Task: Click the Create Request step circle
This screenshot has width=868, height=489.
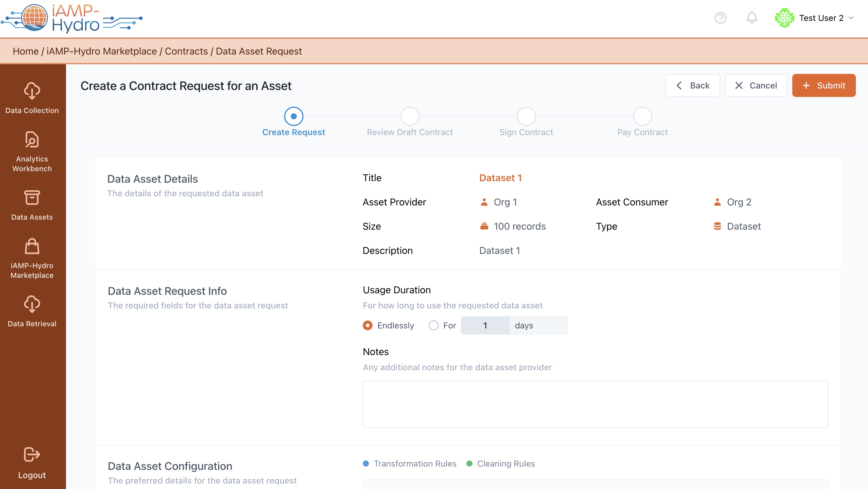Action: [x=293, y=116]
